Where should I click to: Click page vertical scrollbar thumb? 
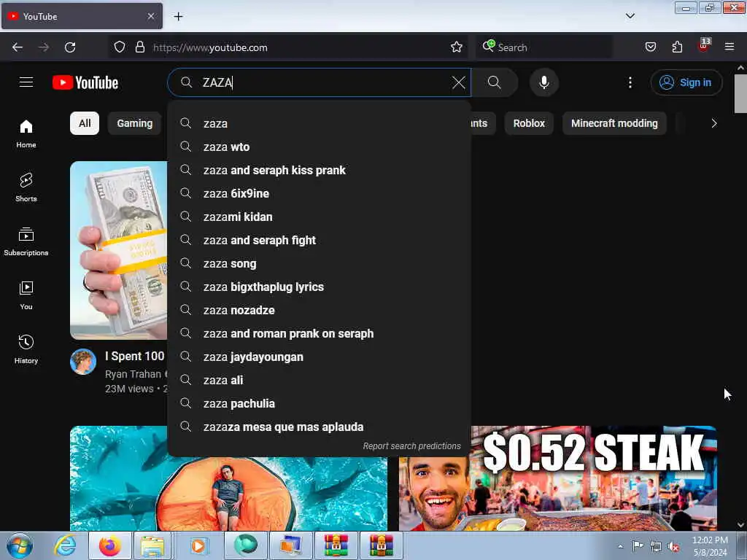pyautogui.click(x=740, y=94)
